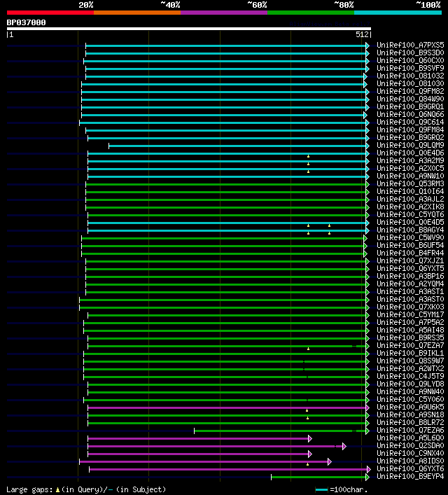Click the arrowhead ending the UniRef100_B9EYP4 bar
Viewport: 448px width, 495px height.
coord(367,477)
